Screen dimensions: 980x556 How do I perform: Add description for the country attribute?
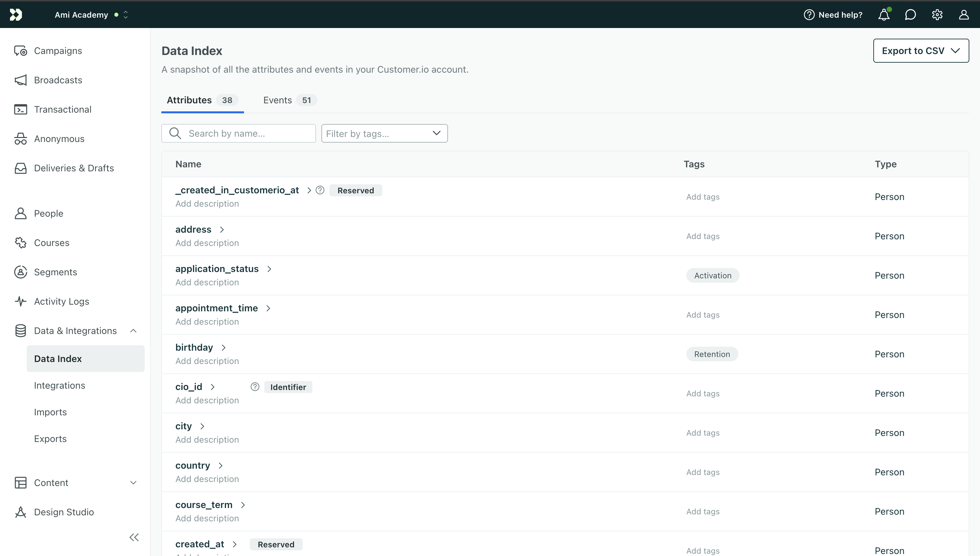click(207, 479)
